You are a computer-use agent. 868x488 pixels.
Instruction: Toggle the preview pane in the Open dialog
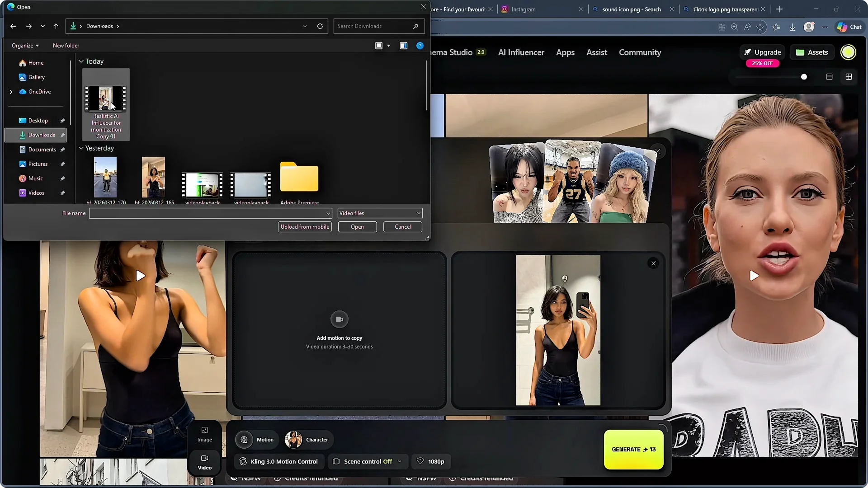(403, 45)
